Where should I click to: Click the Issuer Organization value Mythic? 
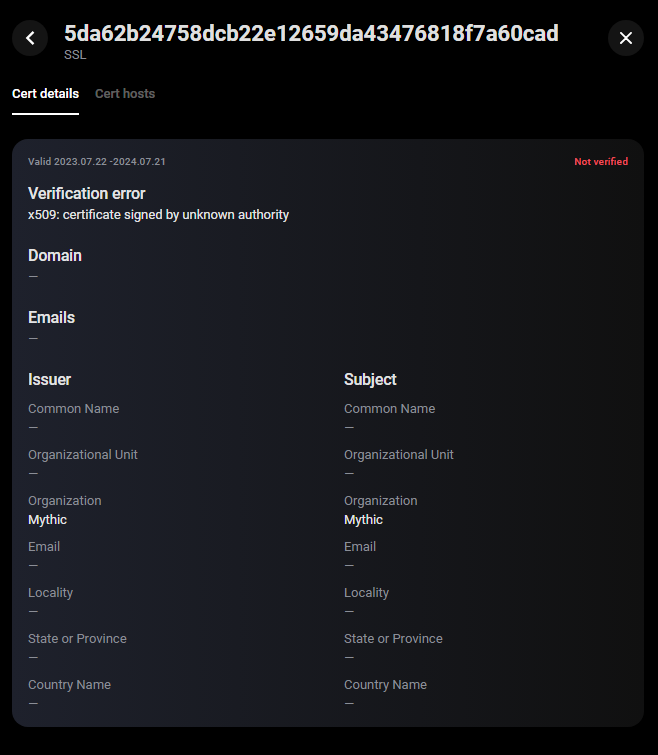coord(48,520)
